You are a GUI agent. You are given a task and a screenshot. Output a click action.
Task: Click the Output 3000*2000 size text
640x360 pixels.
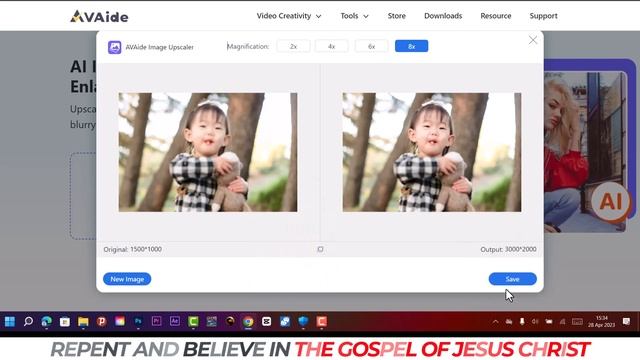tap(508, 249)
